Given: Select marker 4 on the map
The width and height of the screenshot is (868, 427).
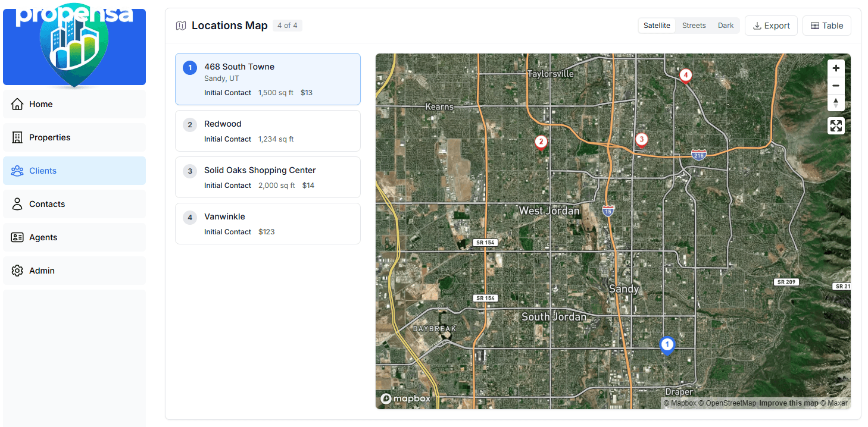Looking at the screenshot, I should coord(685,75).
